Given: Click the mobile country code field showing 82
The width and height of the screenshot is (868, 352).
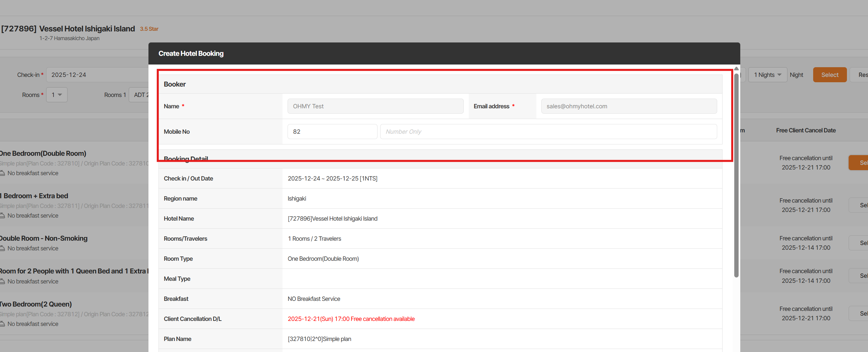Looking at the screenshot, I should [332, 131].
